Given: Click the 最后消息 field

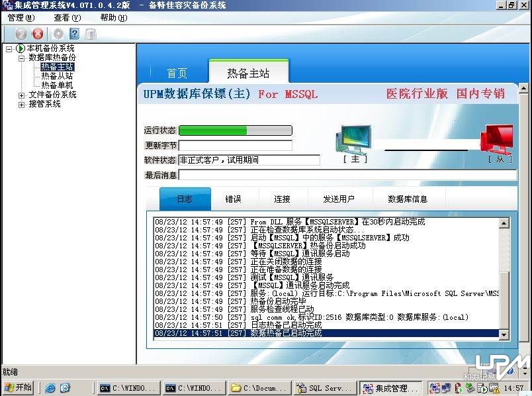Looking at the screenshot, I should point(347,175).
